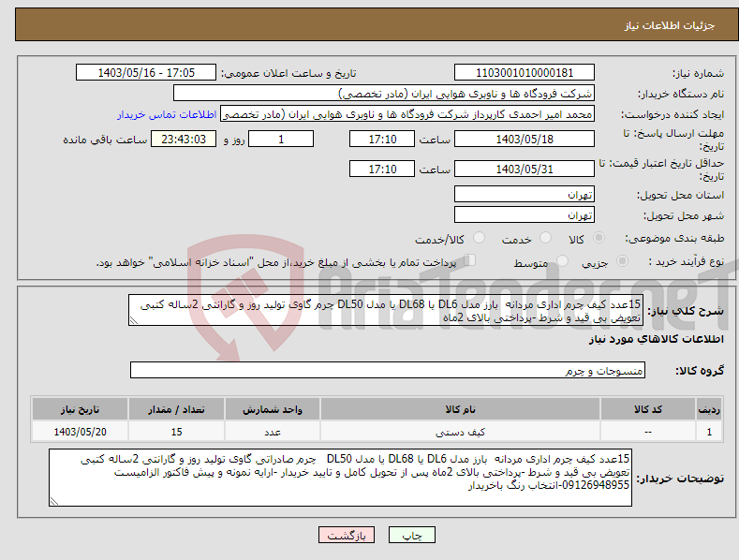
Task: Click the announcement date field 1403/05/16 - 17:05
Action: pyautogui.click(x=146, y=73)
